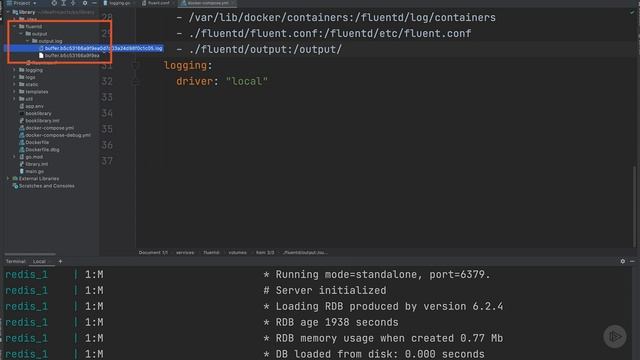640x360 pixels.
Task: Collapse the output folder in tree
Action: tap(21, 34)
